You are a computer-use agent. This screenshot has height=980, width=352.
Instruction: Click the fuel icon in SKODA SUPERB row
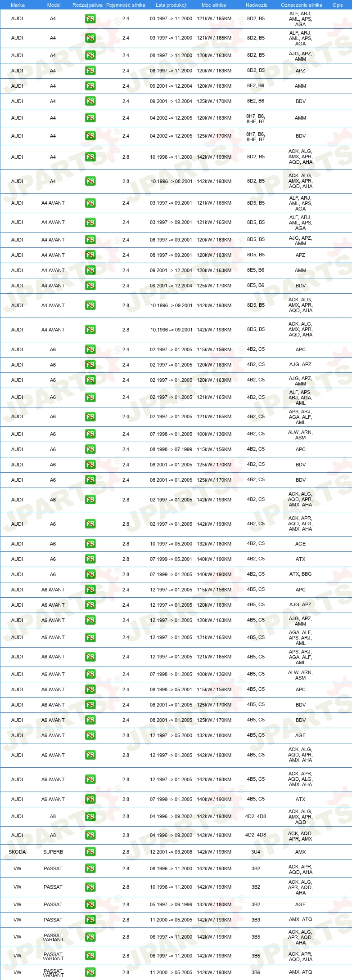click(x=90, y=851)
